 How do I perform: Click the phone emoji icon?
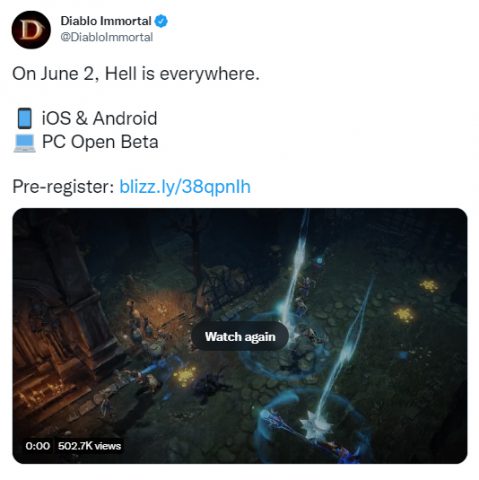click(x=24, y=118)
